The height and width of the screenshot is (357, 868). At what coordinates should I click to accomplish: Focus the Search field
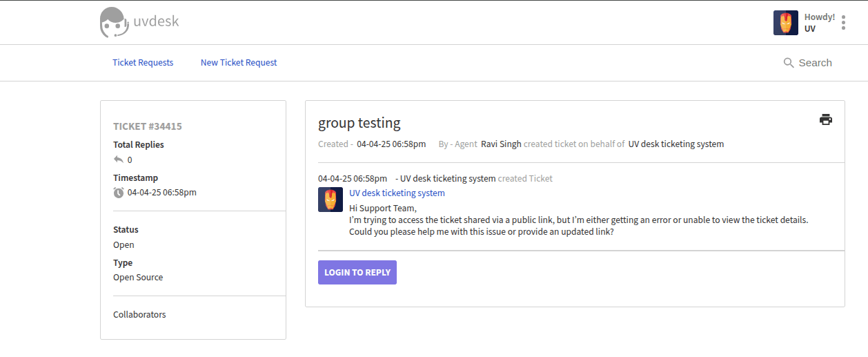[815, 63]
